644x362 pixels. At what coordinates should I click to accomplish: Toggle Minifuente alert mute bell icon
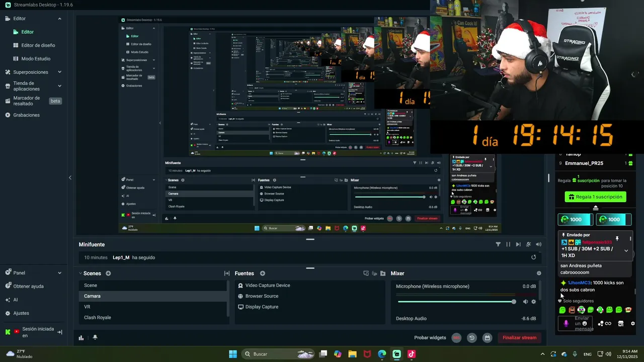coord(528,244)
